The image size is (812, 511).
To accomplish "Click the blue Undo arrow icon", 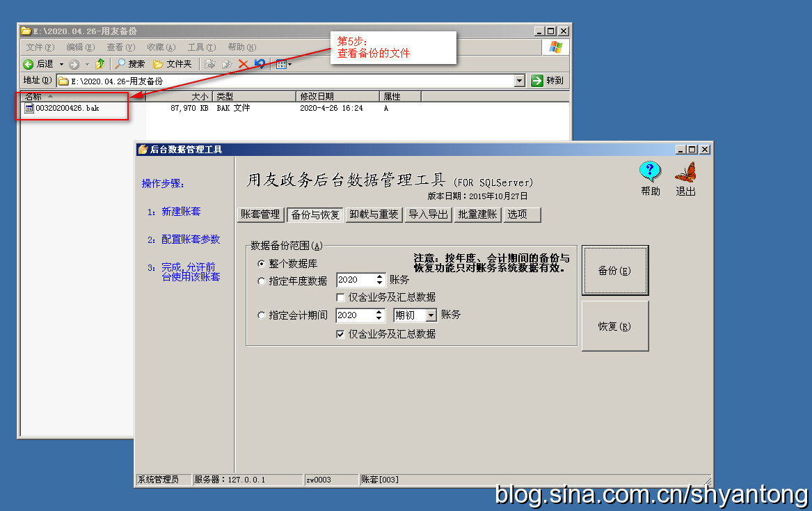I will [x=260, y=64].
